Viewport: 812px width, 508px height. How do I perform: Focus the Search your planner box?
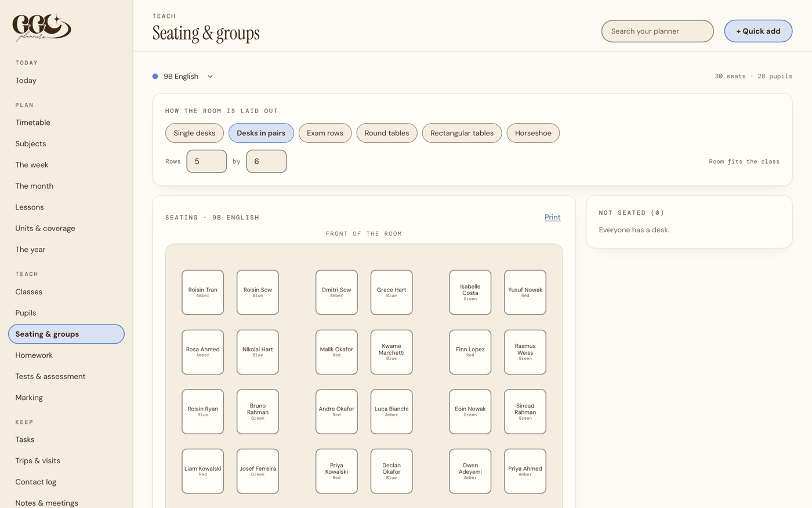(657, 31)
